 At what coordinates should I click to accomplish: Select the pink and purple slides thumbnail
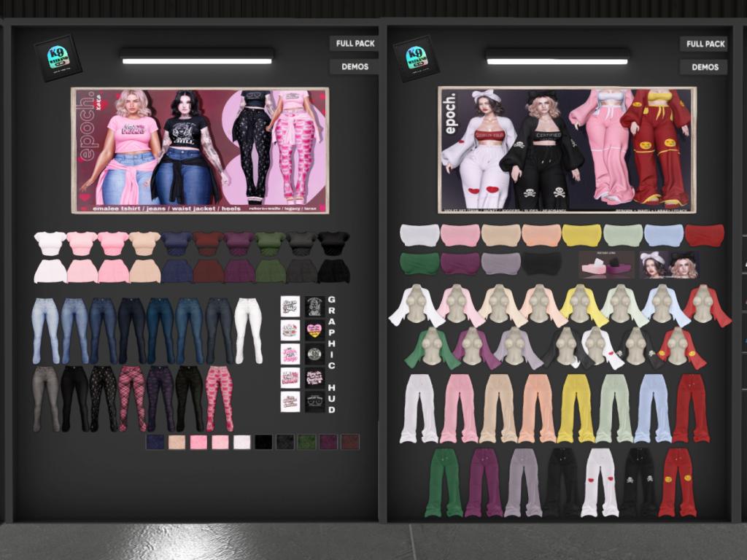click(607, 264)
